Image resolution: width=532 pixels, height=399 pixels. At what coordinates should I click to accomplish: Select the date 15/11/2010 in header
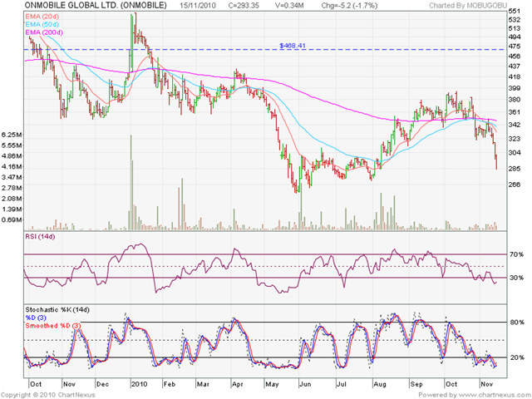pos(198,6)
